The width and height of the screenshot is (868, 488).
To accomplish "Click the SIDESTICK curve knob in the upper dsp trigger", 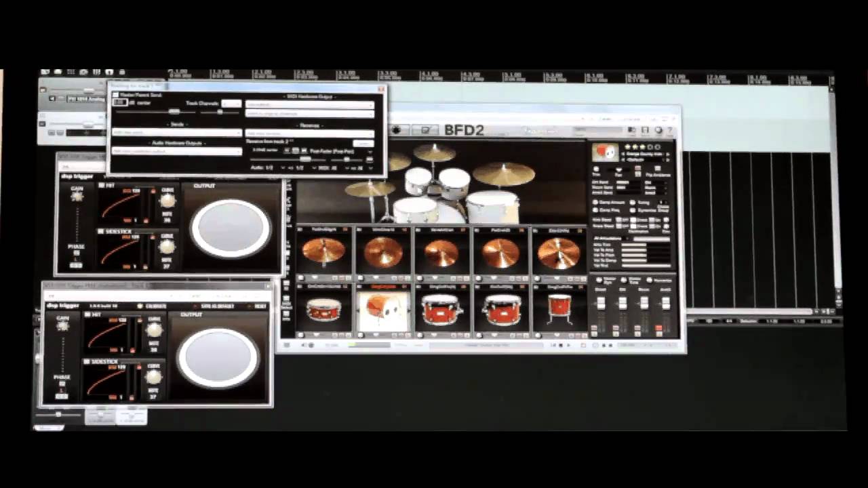I will (167, 246).
